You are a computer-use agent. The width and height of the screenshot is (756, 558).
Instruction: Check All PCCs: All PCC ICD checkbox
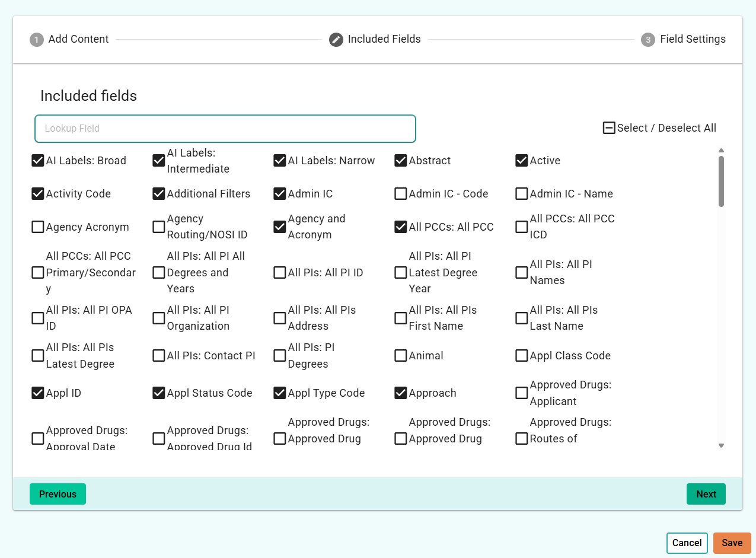(x=522, y=227)
